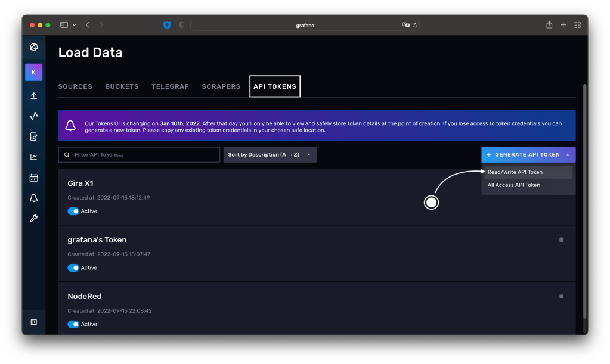Choose All Access API Token from the menu
This screenshot has height=364, width=610.
[x=513, y=185]
